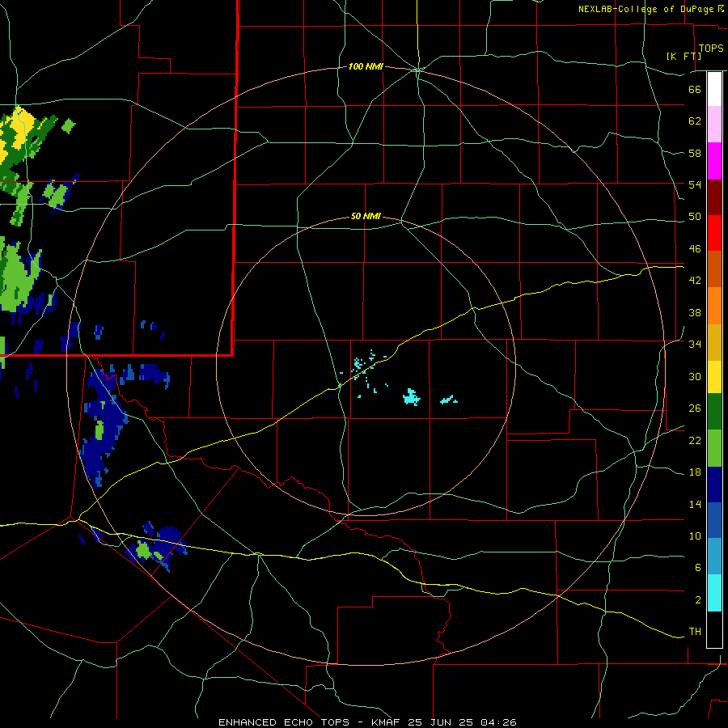Click the ENHANCED ECHO TOPS caption text

(x=283, y=722)
